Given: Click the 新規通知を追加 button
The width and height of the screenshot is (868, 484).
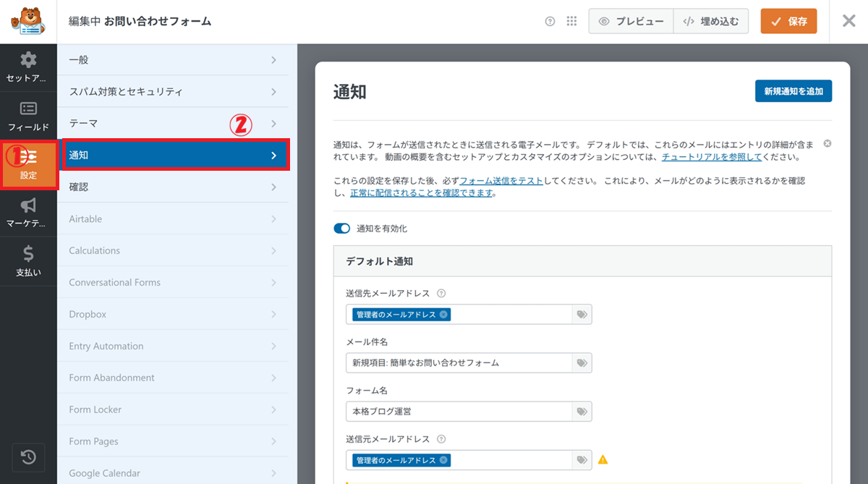Looking at the screenshot, I should click(x=793, y=91).
